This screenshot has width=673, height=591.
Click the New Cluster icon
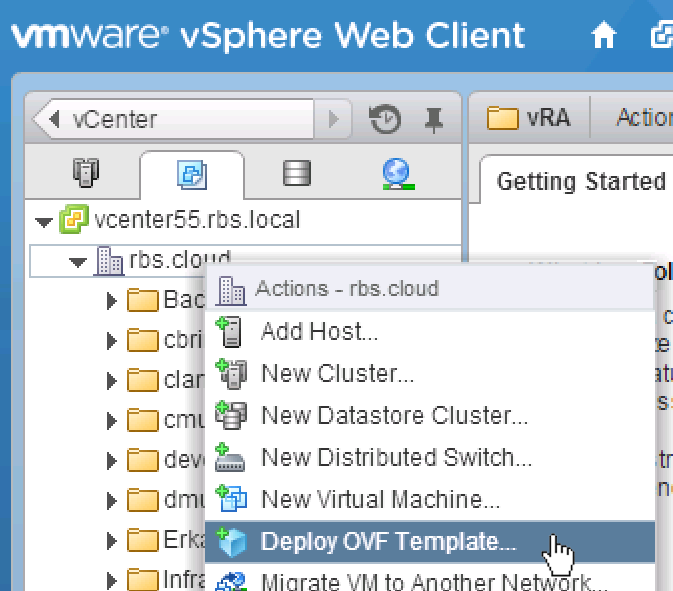click(231, 373)
